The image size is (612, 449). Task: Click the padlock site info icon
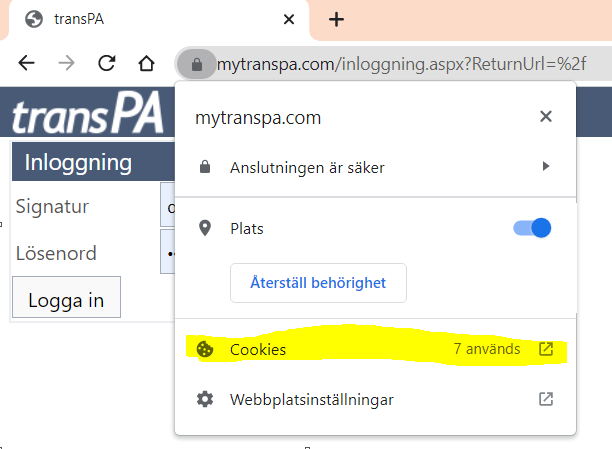pos(197,64)
